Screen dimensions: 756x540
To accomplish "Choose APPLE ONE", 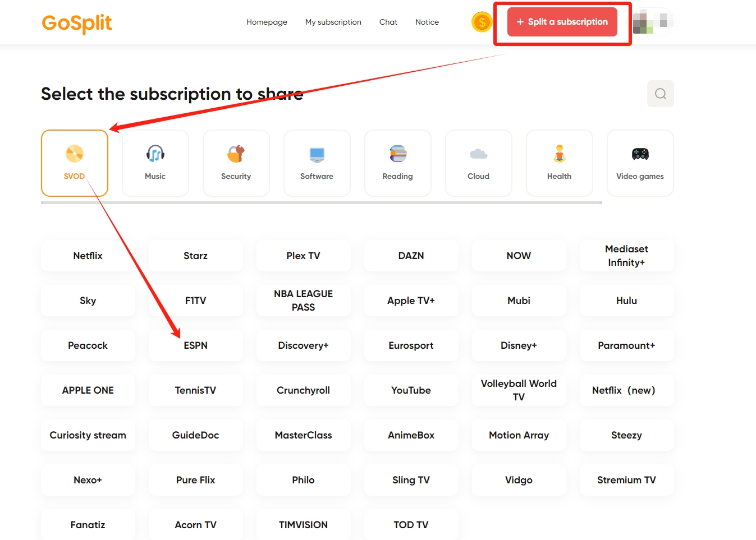I will tap(88, 390).
